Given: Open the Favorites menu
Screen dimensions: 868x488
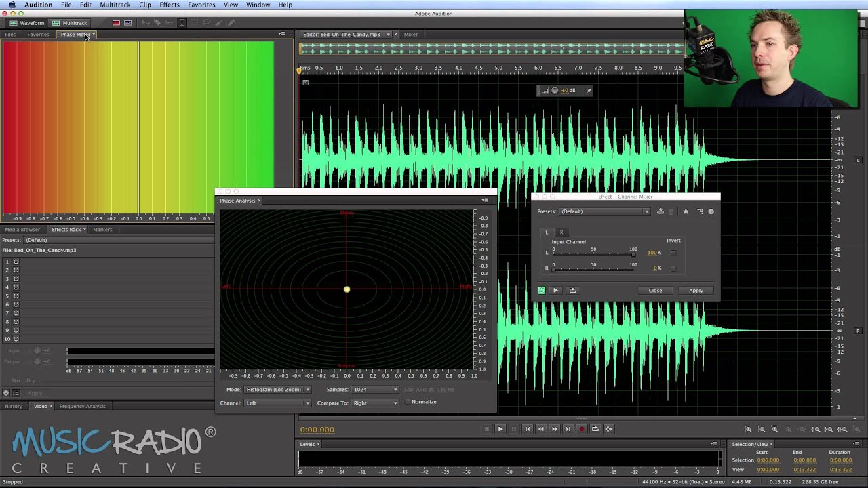Looking at the screenshot, I should [x=201, y=5].
